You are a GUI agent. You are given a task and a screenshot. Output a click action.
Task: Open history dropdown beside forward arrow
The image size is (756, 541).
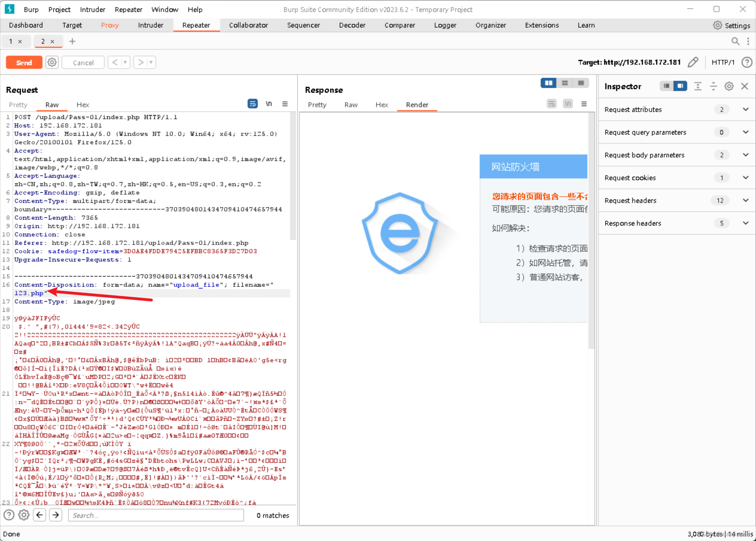pyautogui.click(x=151, y=63)
